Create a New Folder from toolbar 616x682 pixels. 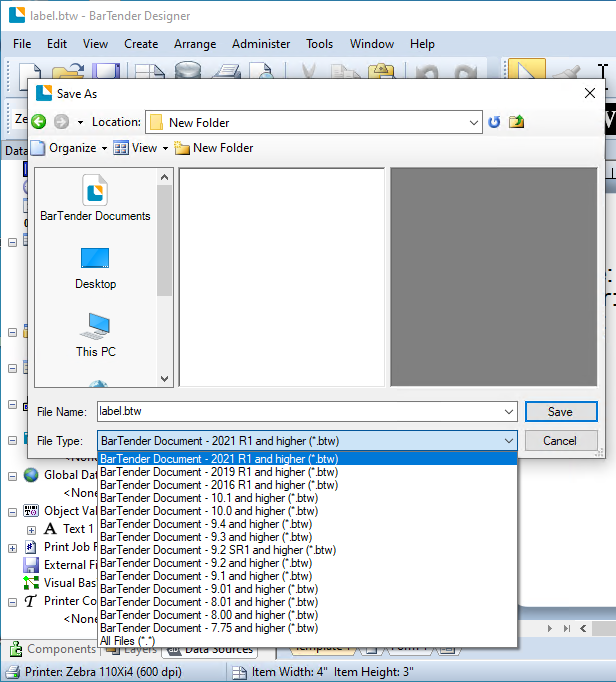coord(213,148)
